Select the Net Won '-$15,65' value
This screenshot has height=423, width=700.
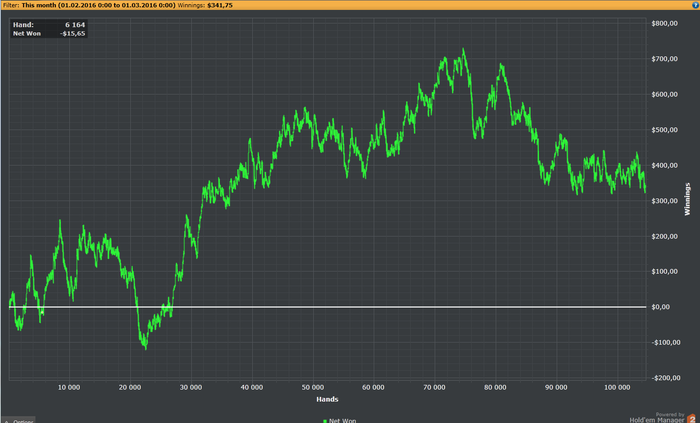[73, 33]
